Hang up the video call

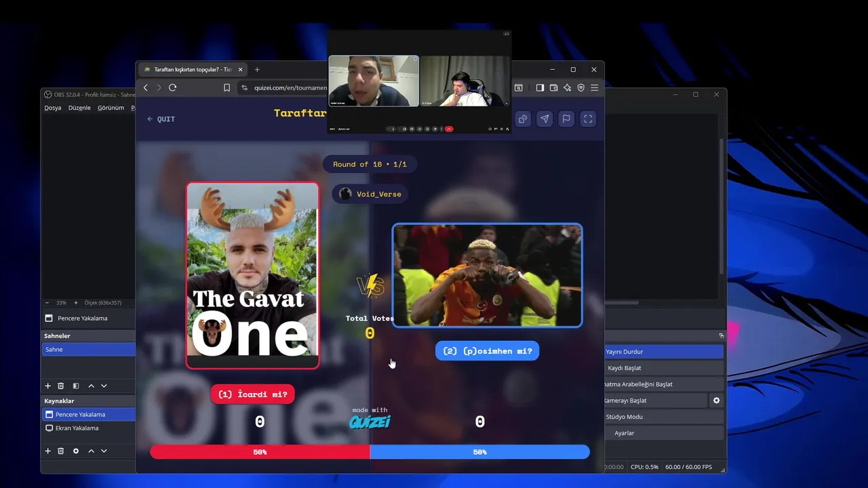point(449,129)
